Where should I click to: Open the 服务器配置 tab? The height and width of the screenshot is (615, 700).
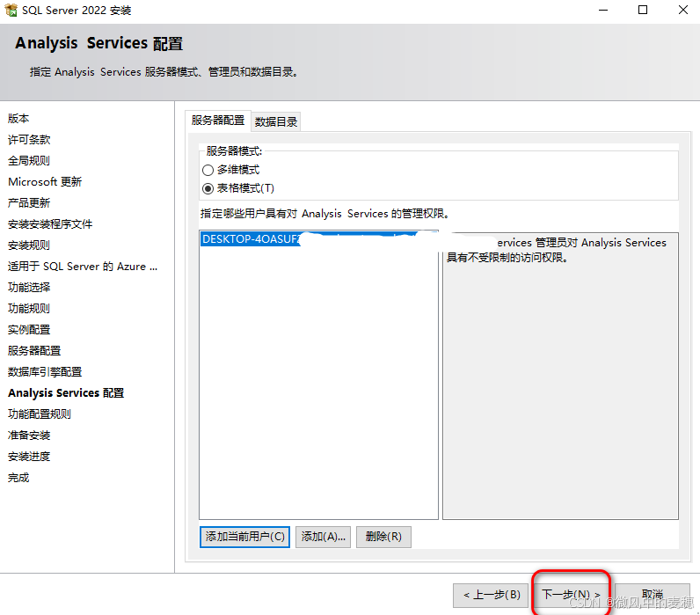[x=218, y=121]
